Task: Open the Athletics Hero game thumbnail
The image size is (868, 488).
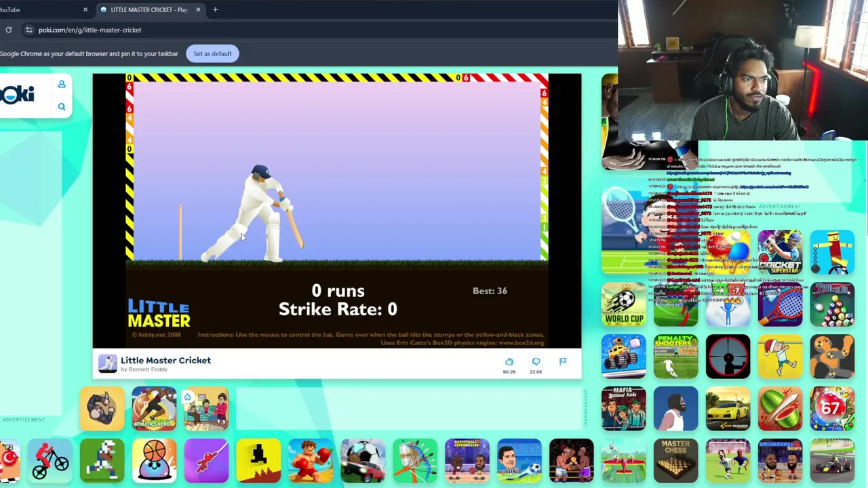Action: (x=154, y=409)
